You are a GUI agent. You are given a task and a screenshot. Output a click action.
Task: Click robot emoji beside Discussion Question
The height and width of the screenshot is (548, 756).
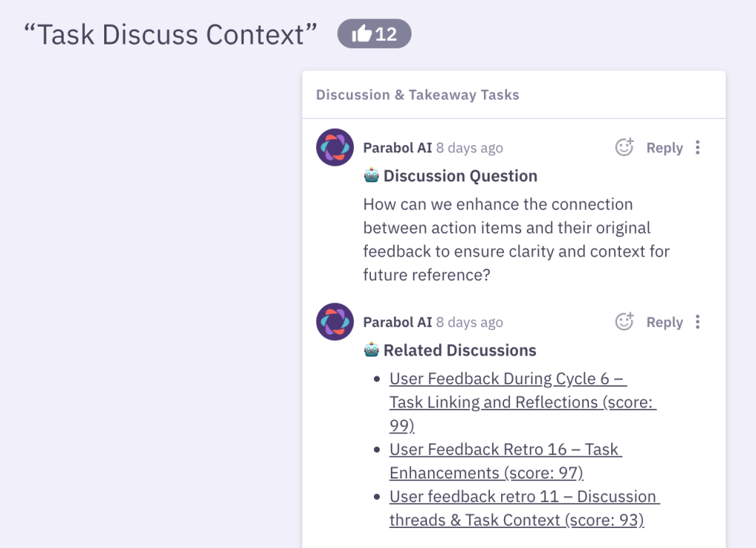[371, 175]
